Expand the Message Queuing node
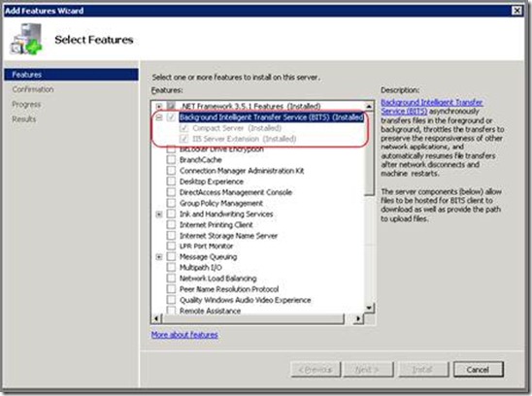This screenshot has height=396, width=532. (159, 257)
